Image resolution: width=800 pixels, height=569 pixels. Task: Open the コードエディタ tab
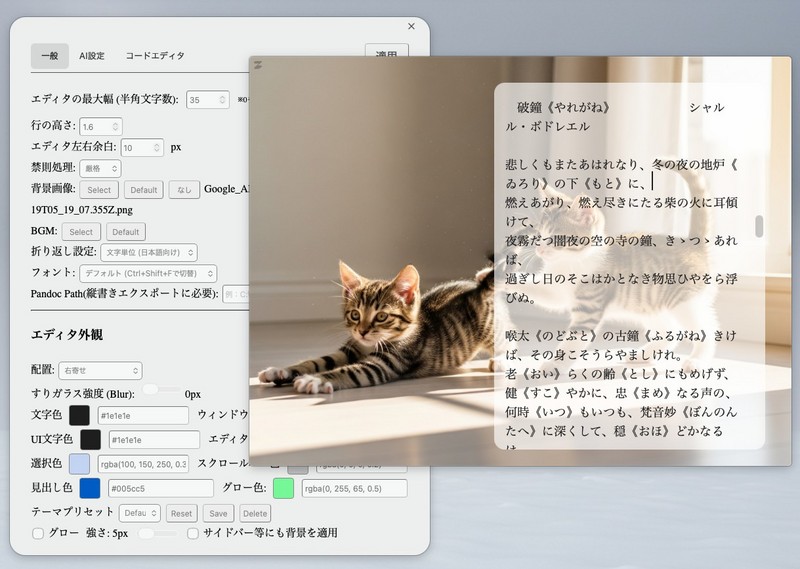tap(155, 56)
